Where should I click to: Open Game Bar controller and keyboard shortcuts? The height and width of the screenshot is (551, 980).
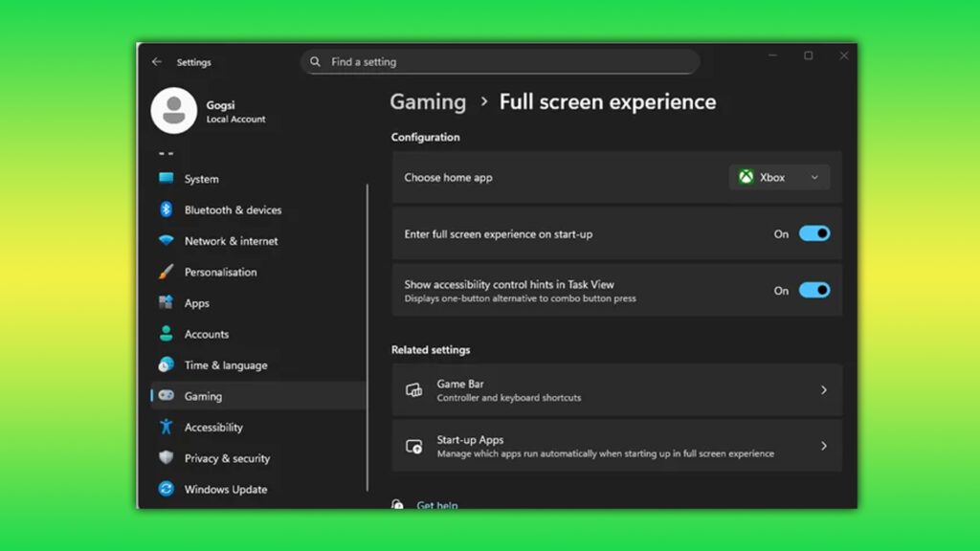tap(617, 390)
